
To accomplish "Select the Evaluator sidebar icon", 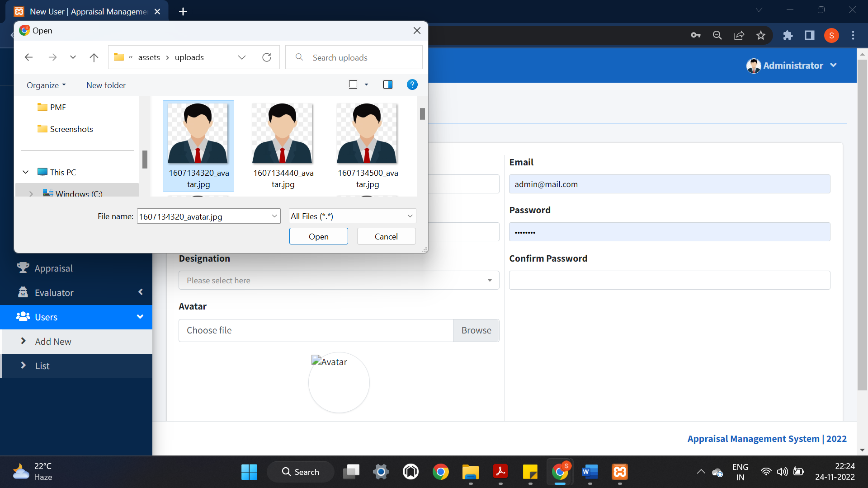I will tap(22, 292).
